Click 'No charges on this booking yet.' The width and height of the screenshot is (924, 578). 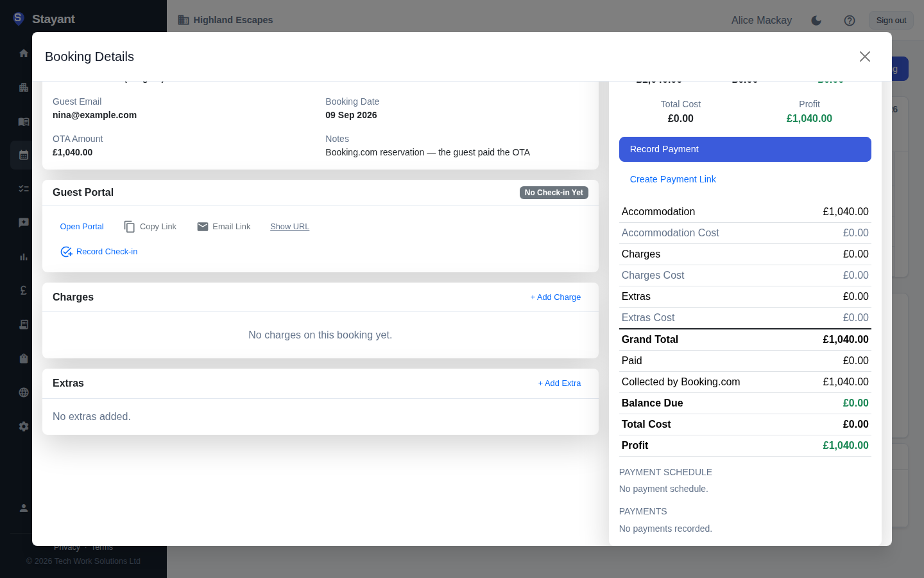[x=320, y=335]
